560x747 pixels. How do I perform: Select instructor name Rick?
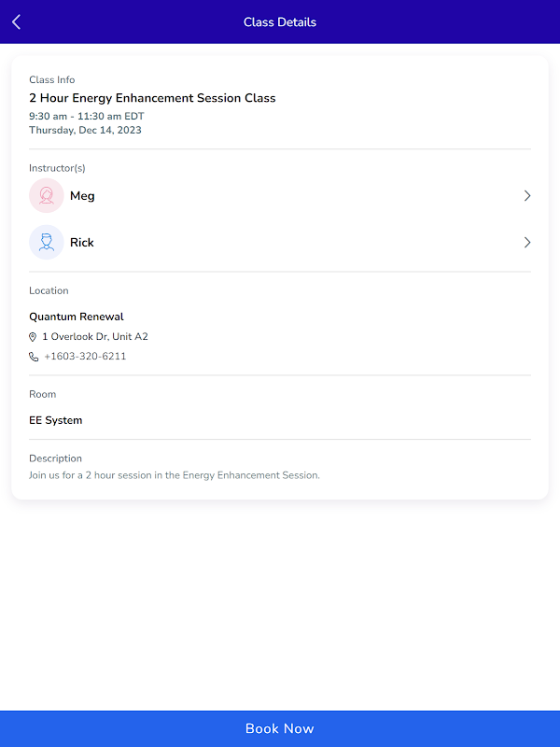[82, 243]
